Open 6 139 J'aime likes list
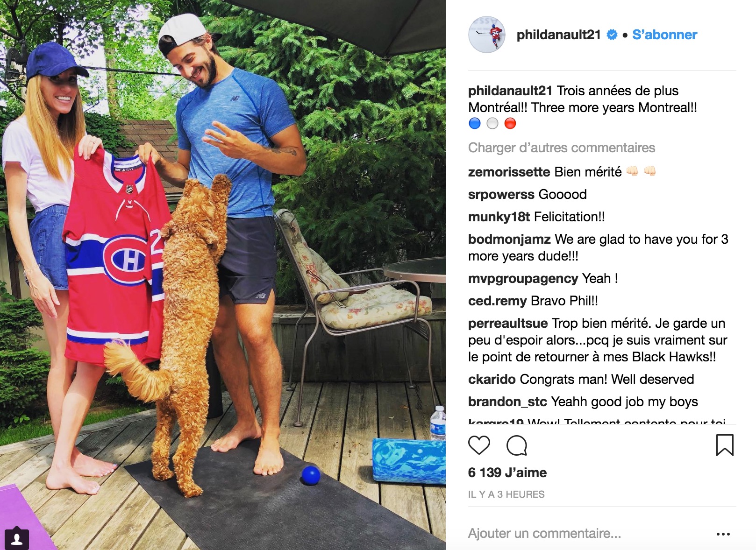Viewport: 756px width, 550px height. 507,472
